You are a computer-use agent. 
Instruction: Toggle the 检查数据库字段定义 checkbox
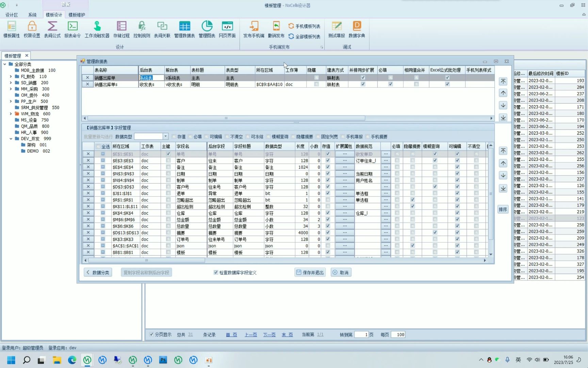(x=216, y=273)
